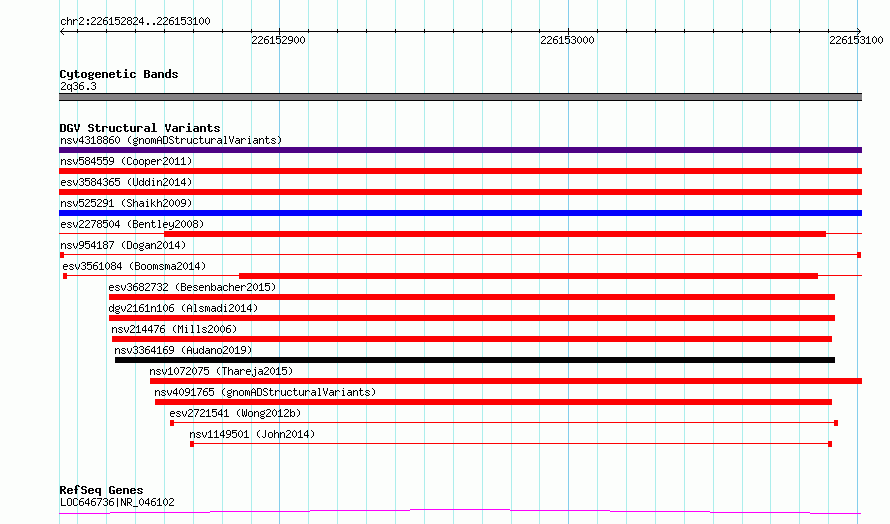Click the black nsv3364169 variant bar

pyautogui.click(x=475, y=360)
